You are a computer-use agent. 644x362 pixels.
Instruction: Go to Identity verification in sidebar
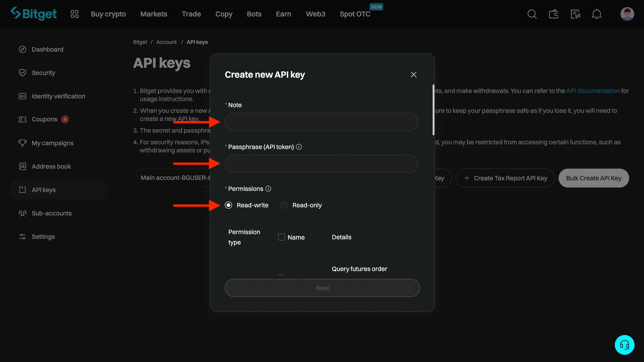pos(58,96)
